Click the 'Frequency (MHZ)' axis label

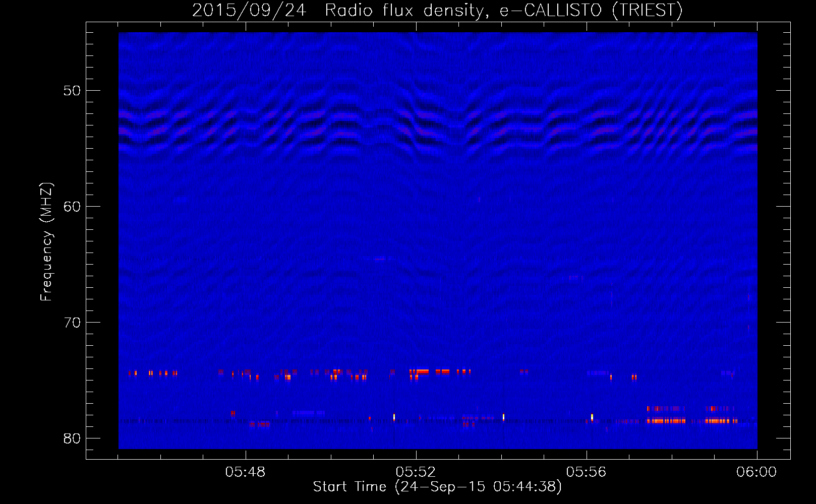(46, 242)
